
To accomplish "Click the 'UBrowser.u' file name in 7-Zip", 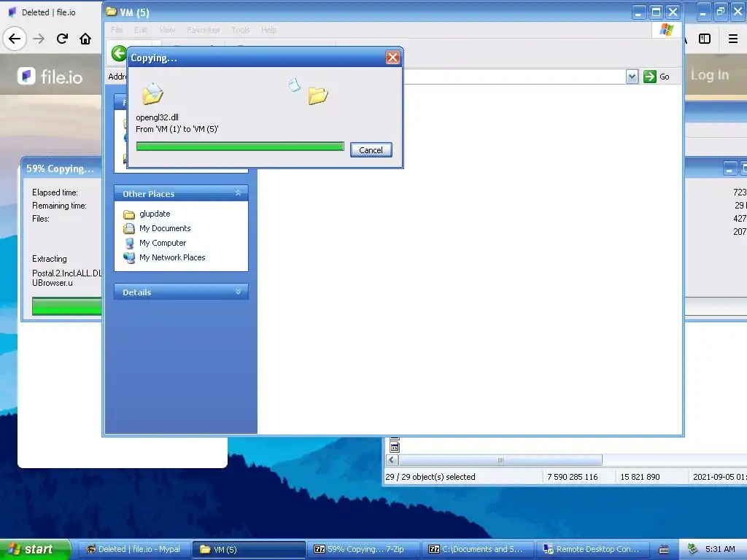I will coord(52,283).
